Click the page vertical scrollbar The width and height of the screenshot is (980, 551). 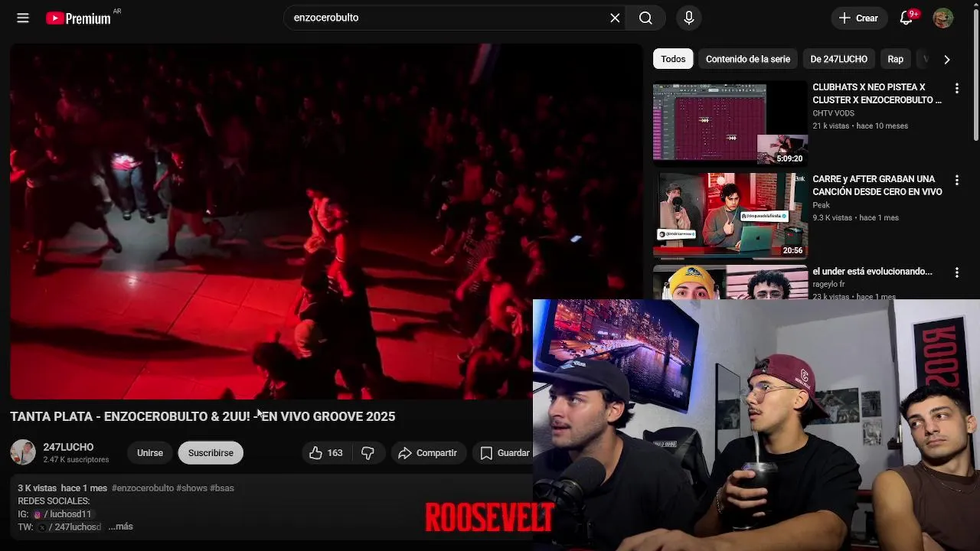(x=975, y=77)
